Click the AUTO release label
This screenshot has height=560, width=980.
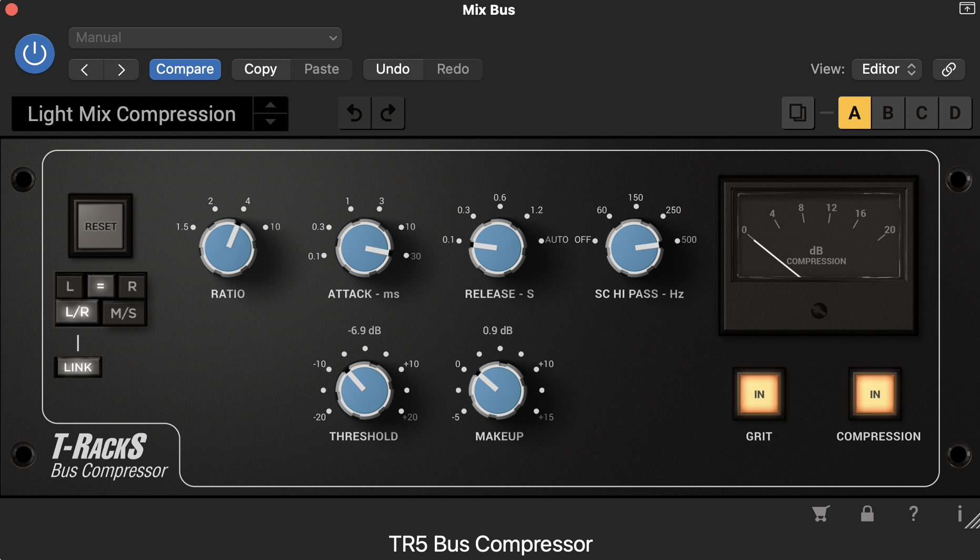click(x=556, y=239)
